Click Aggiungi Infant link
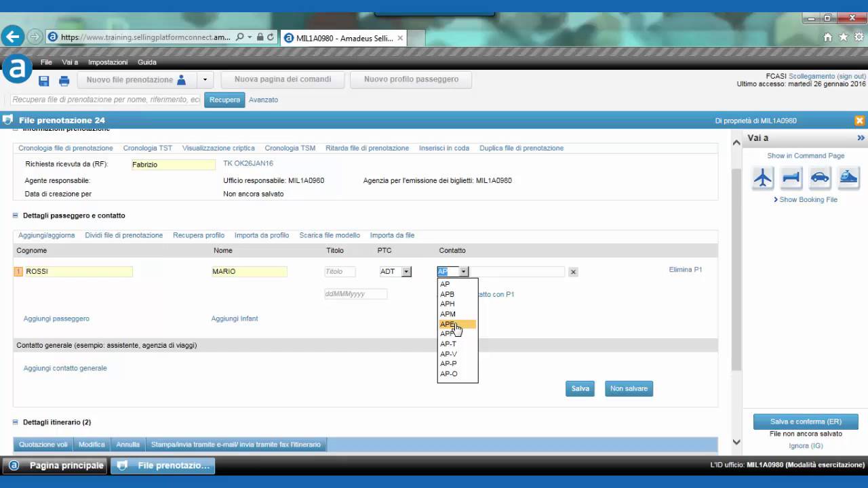 [235, 319]
